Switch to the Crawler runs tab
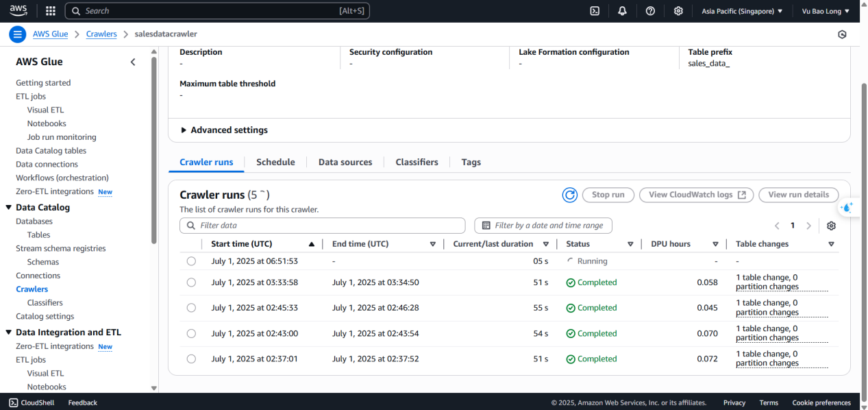 pos(206,162)
